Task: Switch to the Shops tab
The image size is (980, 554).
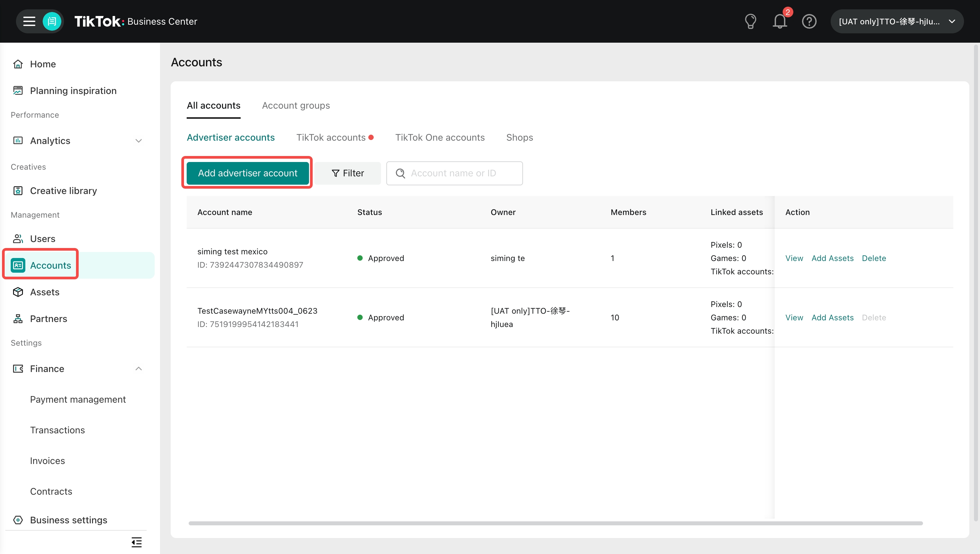Action: point(519,137)
